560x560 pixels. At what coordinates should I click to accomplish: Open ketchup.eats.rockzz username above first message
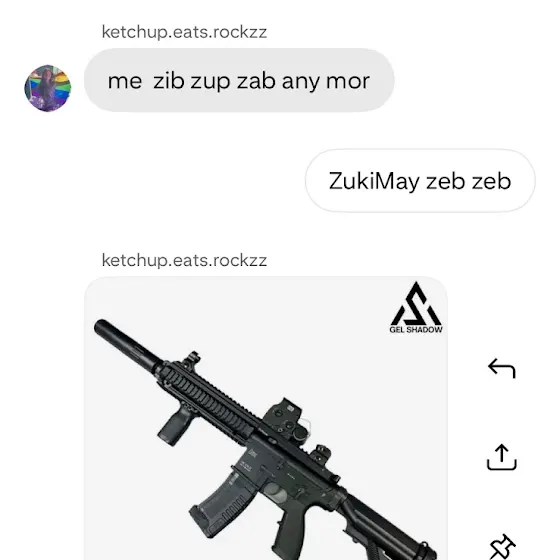point(184,32)
